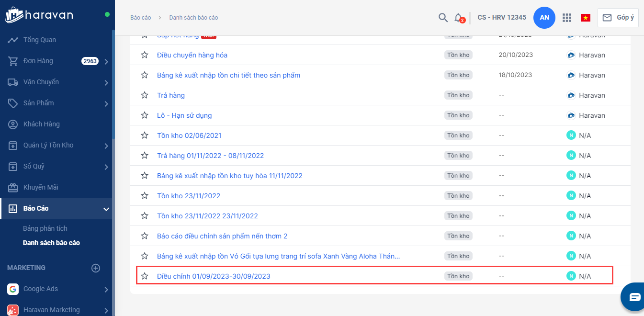Open the support chat bubble

pos(634,297)
